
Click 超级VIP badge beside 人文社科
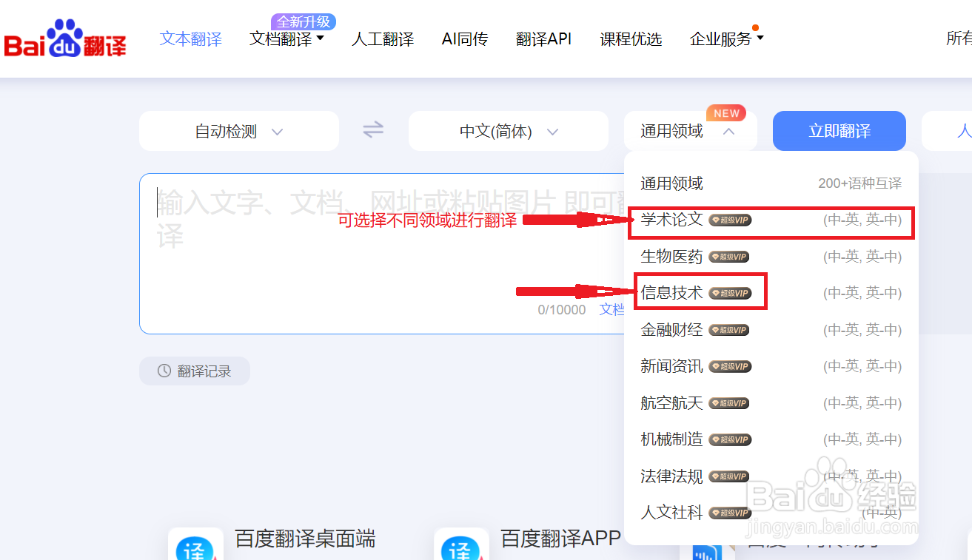click(730, 513)
